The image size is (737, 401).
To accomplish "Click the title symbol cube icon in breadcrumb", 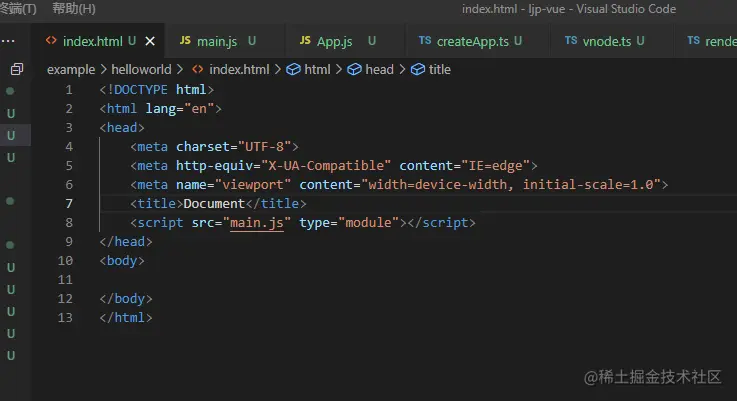I will 418,70.
